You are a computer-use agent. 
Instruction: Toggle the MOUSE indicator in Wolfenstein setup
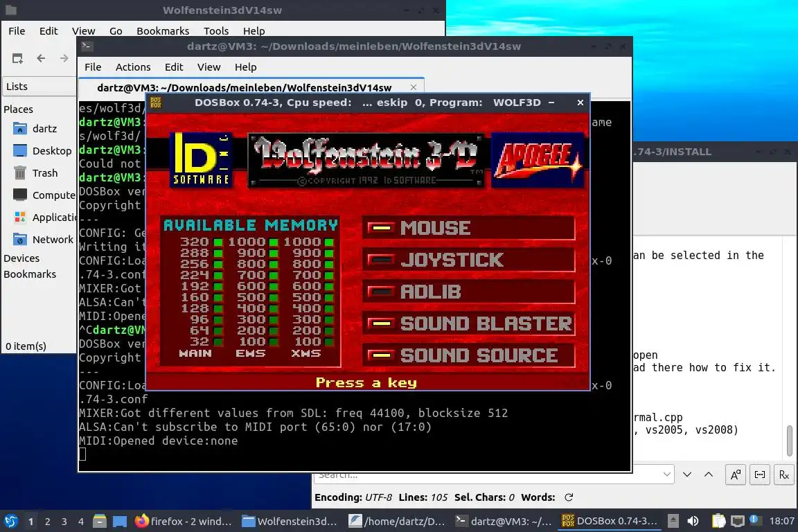(x=381, y=228)
